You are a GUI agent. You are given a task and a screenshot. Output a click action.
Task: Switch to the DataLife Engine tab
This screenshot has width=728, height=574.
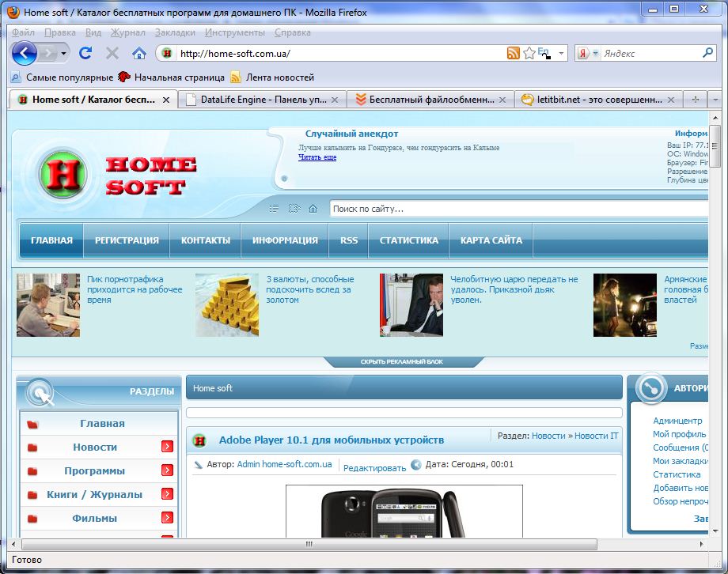point(257,100)
